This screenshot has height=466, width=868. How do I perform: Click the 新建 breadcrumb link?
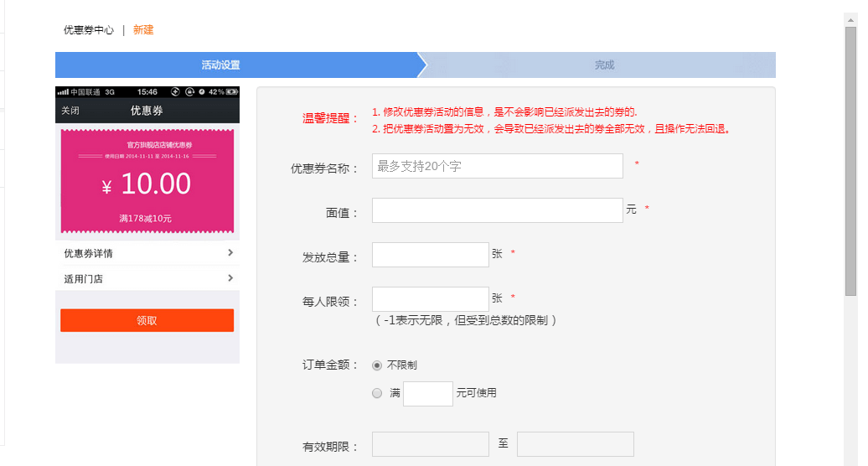143,30
